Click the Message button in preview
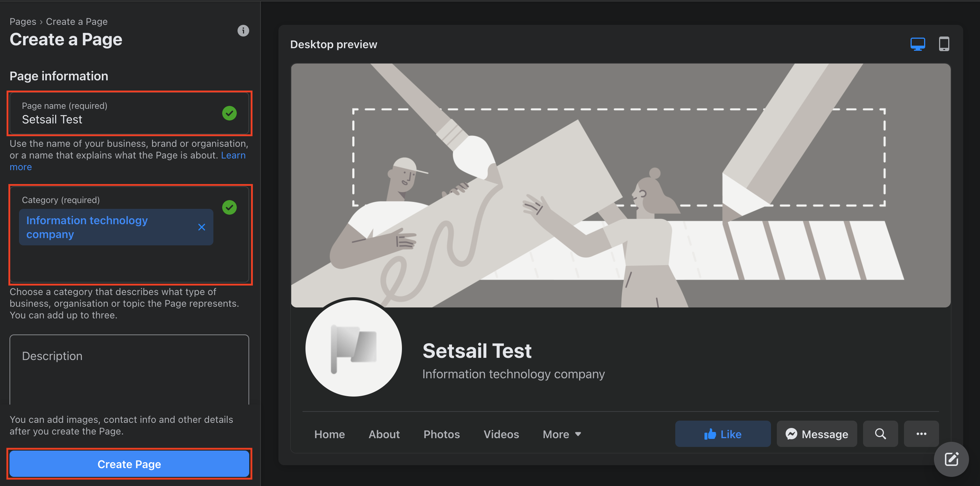Viewport: 980px width, 486px height. (x=817, y=434)
